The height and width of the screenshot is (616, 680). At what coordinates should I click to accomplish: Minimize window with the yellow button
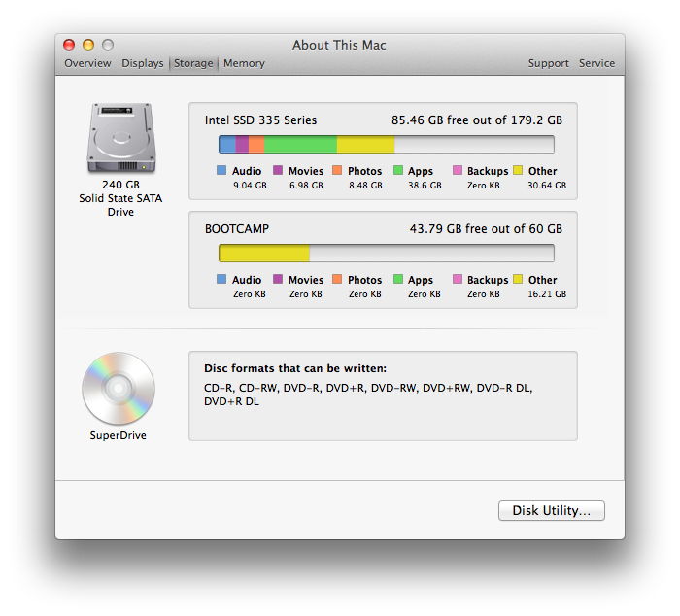pyautogui.click(x=88, y=45)
